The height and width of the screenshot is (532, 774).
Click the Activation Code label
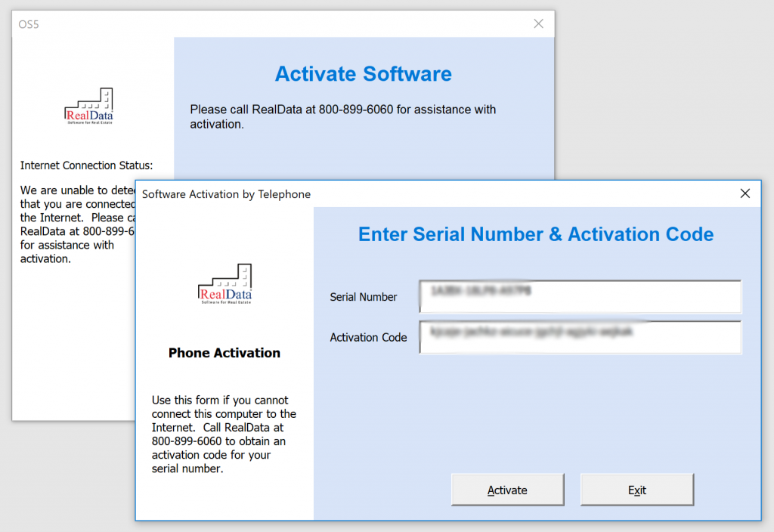368,338
